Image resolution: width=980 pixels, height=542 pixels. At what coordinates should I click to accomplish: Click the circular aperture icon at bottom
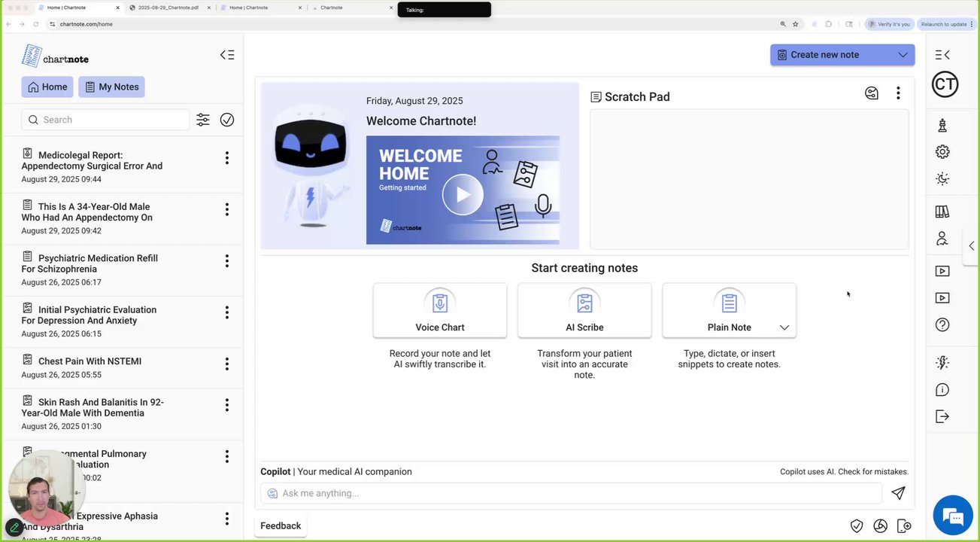coord(881,526)
